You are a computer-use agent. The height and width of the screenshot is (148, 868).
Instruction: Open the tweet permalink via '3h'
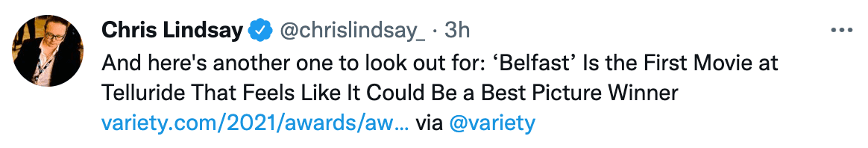pos(457,30)
